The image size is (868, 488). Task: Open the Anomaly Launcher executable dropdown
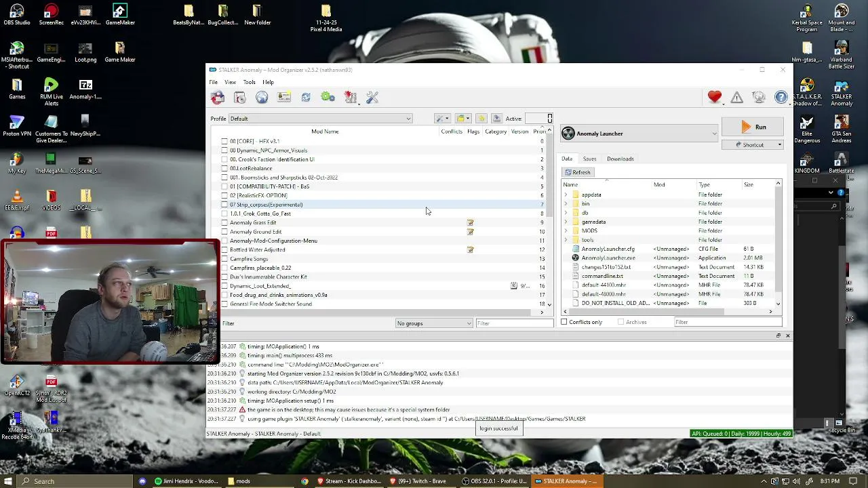click(x=639, y=134)
